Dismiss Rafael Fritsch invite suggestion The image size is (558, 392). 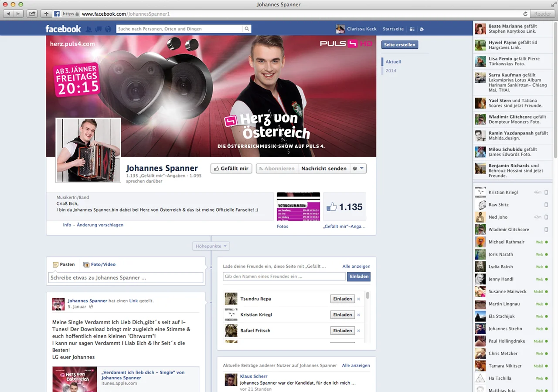click(x=359, y=331)
